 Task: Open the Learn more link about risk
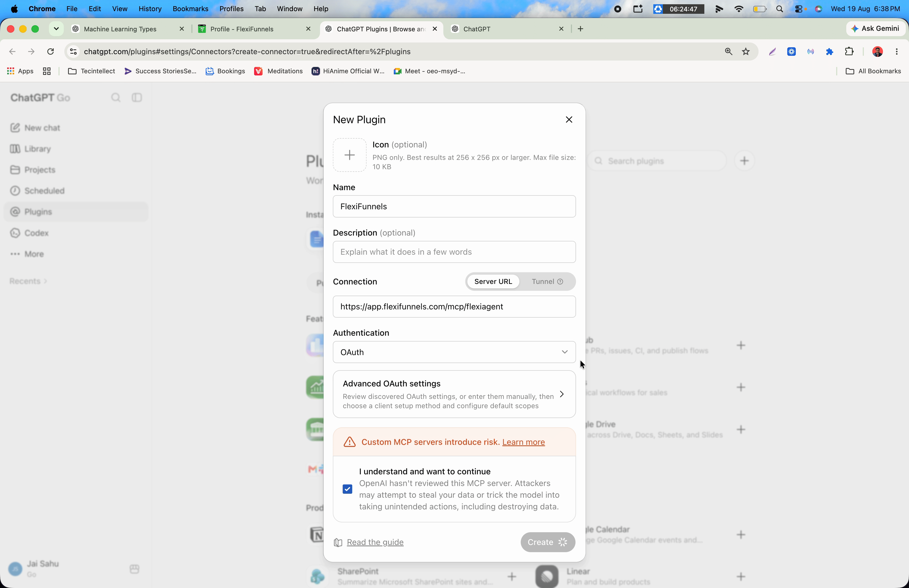pyautogui.click(x=523, y=442)
